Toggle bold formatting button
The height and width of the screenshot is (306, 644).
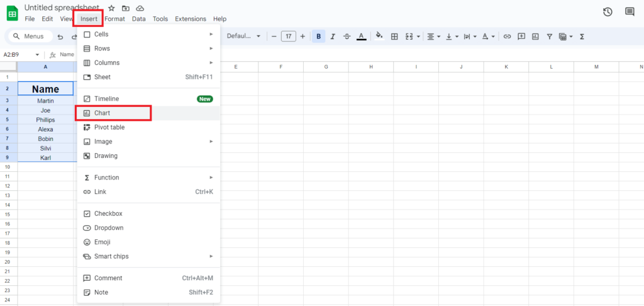pyautogui.click(x=319, y=37)
